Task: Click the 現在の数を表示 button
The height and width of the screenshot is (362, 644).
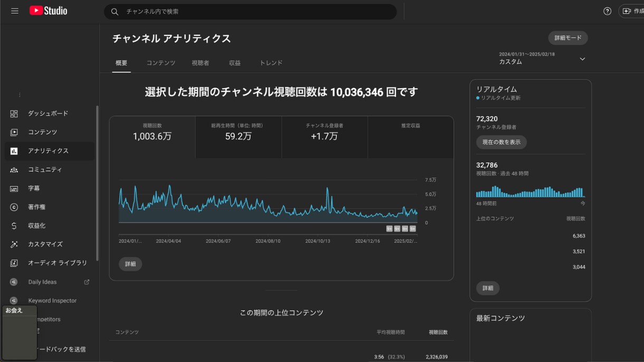Action: pos(501,142)
